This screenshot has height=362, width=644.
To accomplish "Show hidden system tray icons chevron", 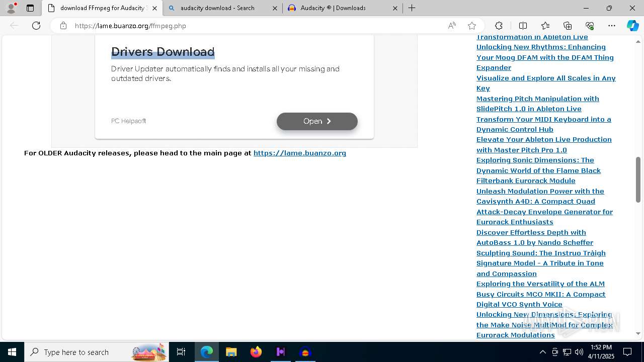I will coord(542,352).
